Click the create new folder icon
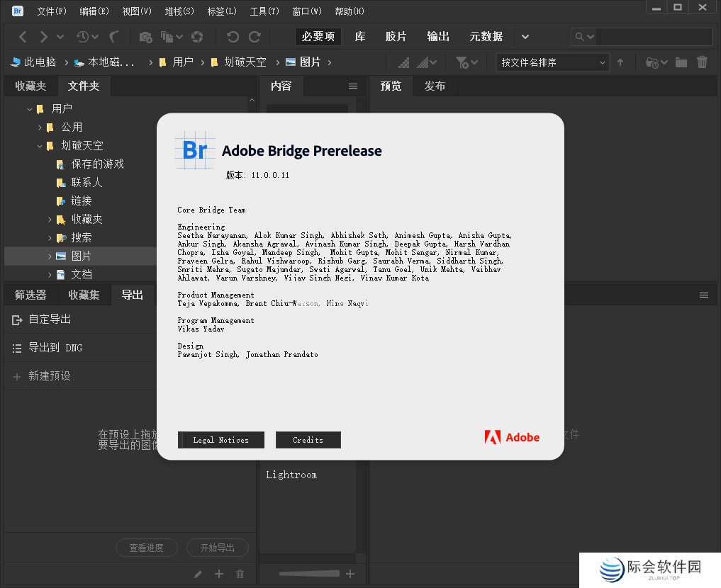The width and height of the screenshot is (721, 588). click(x=681, y=62)
